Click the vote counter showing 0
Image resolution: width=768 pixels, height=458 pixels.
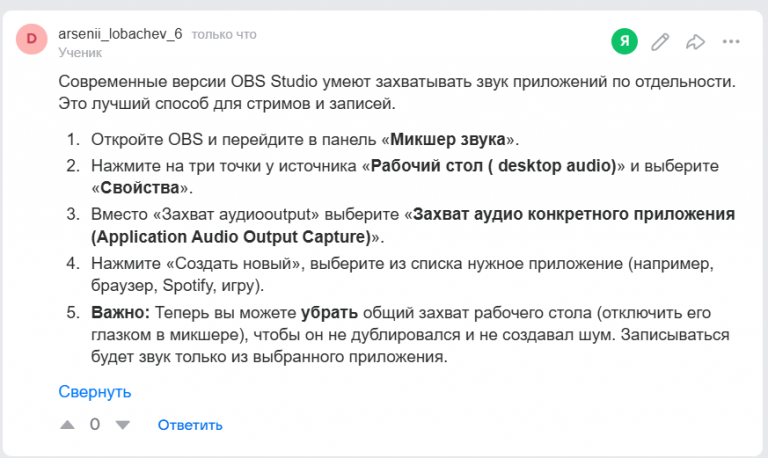point(95,424)
